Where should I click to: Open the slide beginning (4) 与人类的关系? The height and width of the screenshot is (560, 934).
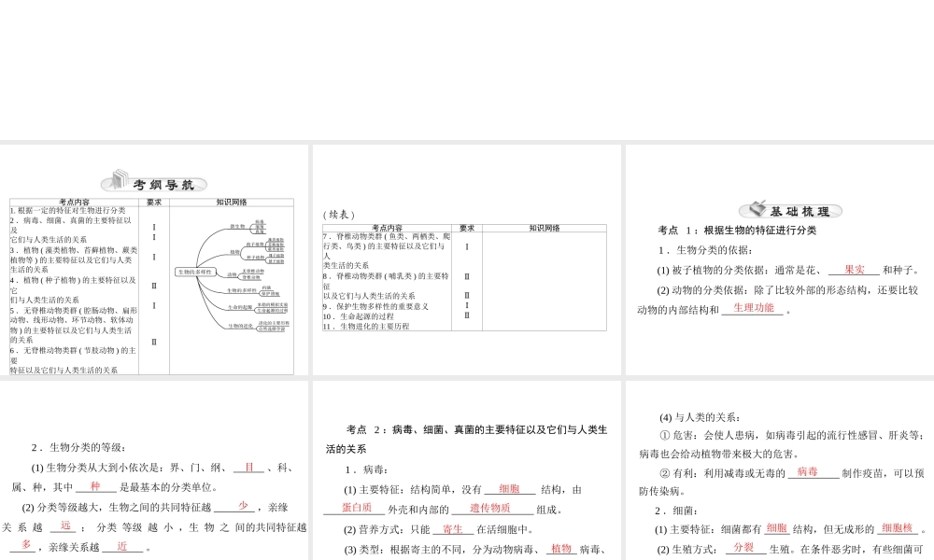(x=780, y=470)
